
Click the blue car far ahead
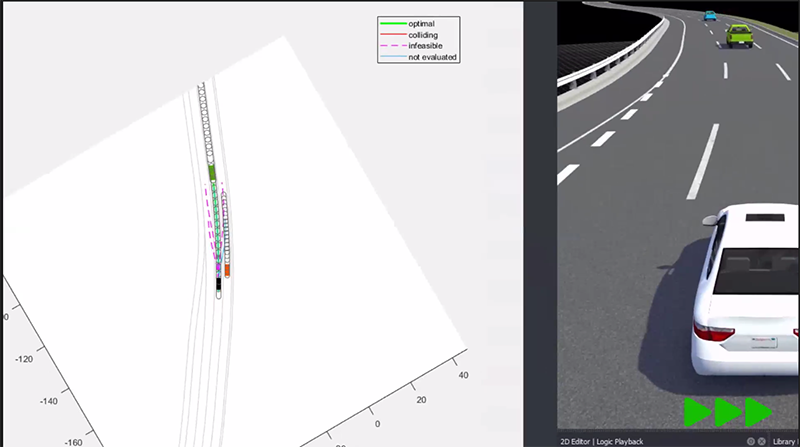point(709,16)
